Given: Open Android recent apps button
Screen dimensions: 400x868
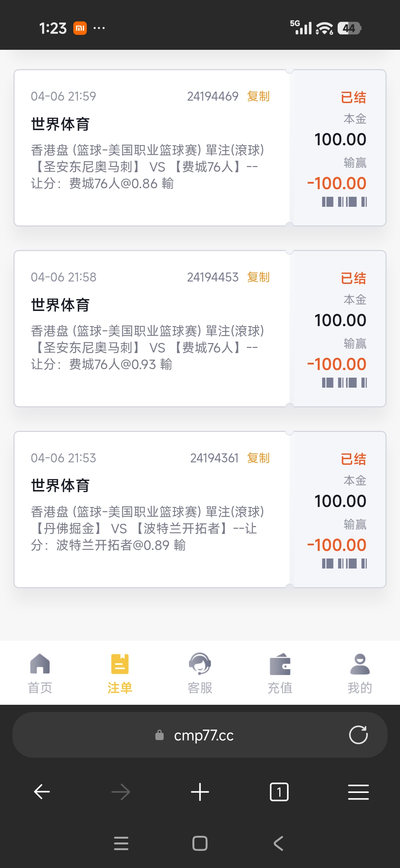Looking at the screenshot, I should tap(121, 843).
